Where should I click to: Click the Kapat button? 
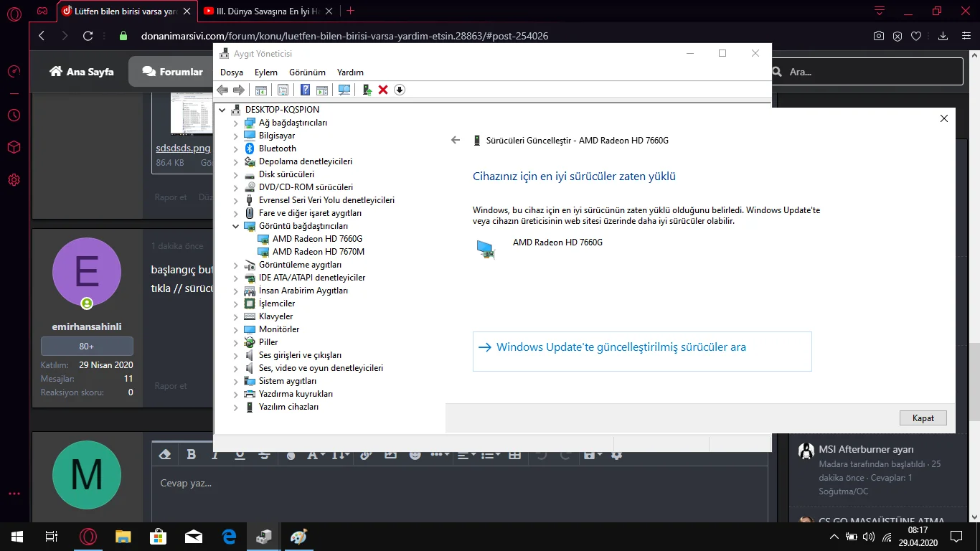[923, 418]
